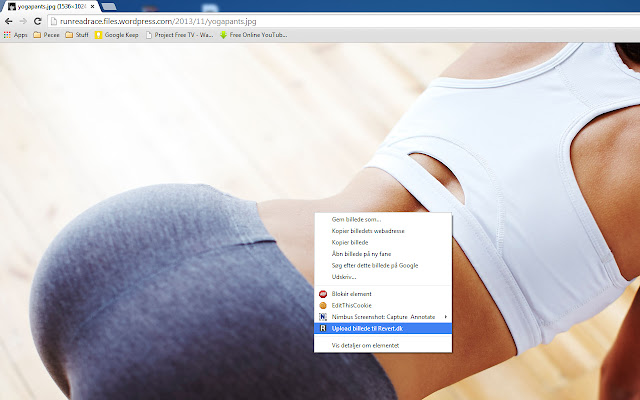Open the Stuff bookmarks folder

click(x=77, y=35)
